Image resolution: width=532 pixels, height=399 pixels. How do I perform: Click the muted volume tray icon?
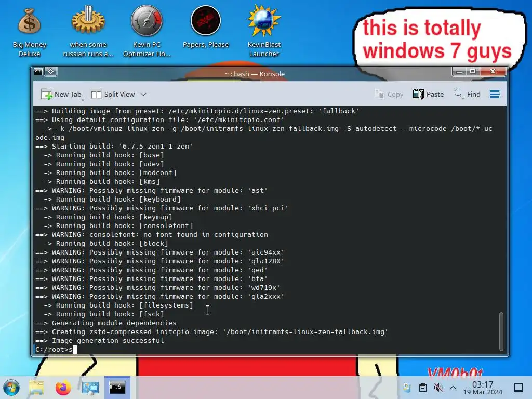click(x=438, y=388)
